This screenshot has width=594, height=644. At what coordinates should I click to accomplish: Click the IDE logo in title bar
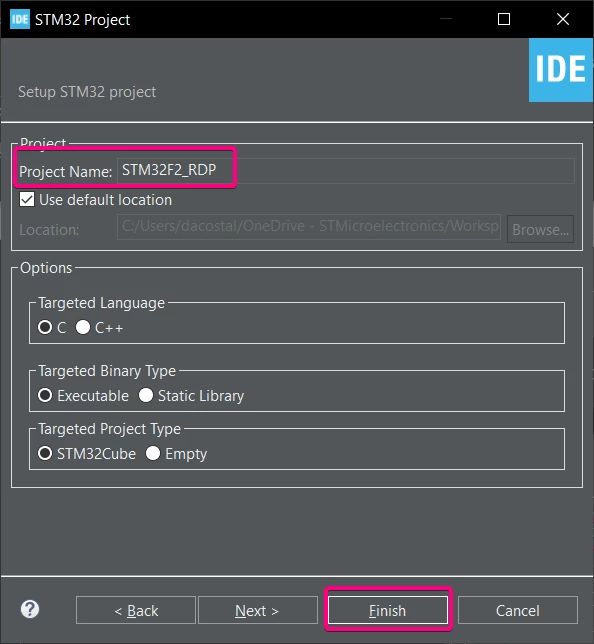[20, 19]
